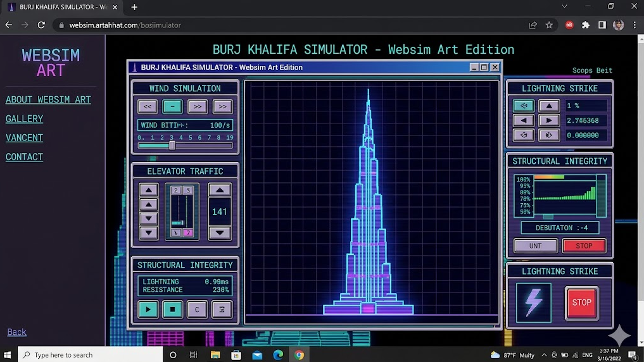Open Microsoft Edge from the taskbar
Image resolution: width=644 pixels, height=362 pixels.
point(278,355)
